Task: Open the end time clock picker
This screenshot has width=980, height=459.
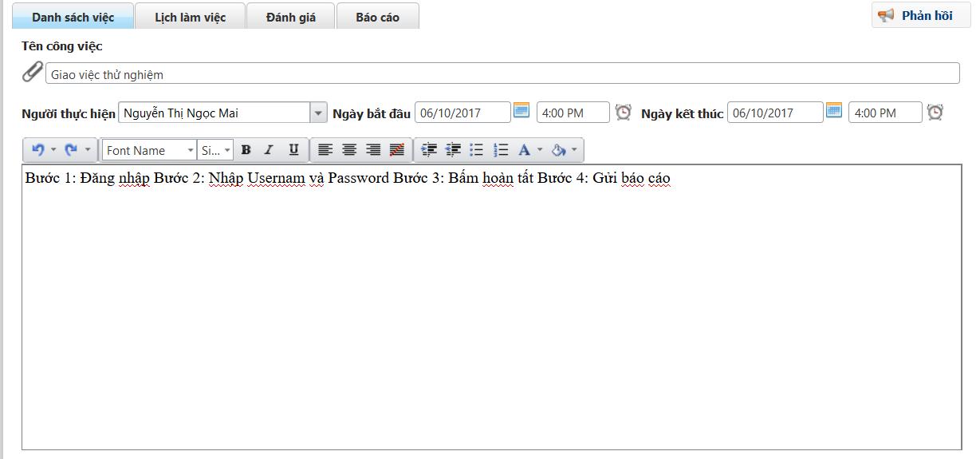Action: (x=935, y=113)
